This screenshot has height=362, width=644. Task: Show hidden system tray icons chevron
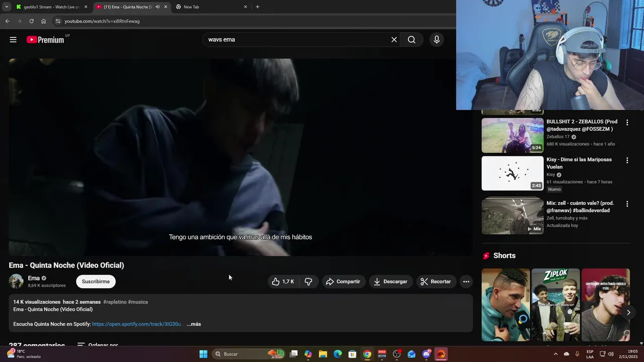(x=555, y=354)
